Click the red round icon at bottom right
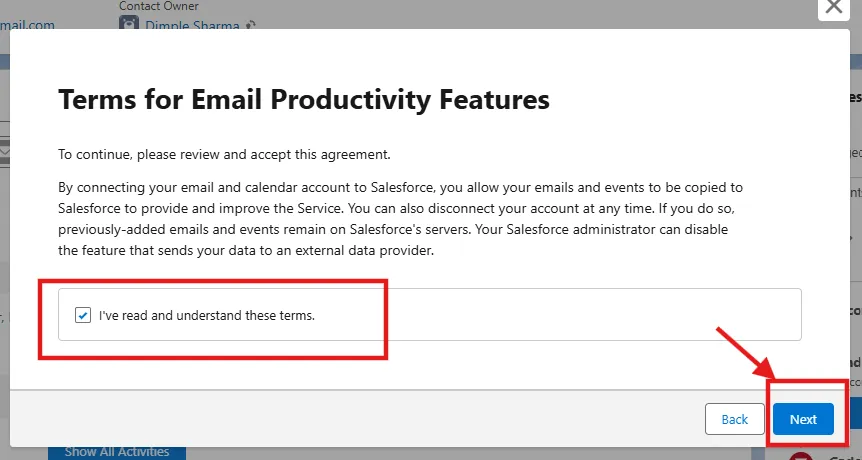 [800, 458]
